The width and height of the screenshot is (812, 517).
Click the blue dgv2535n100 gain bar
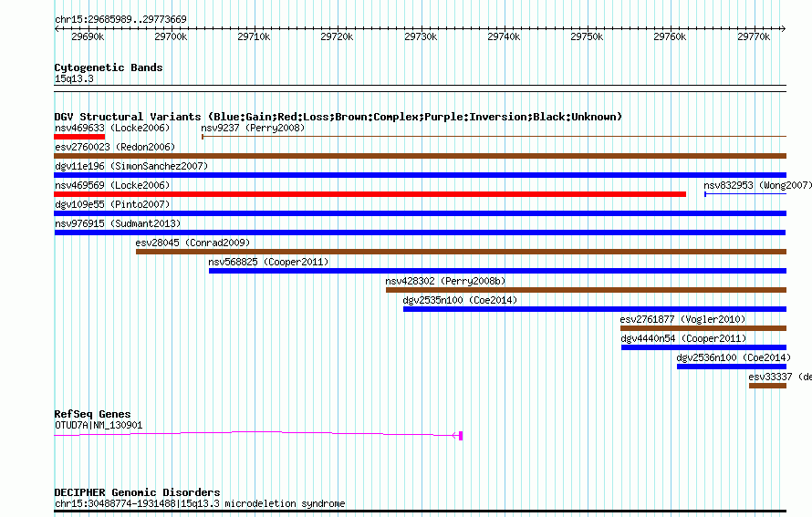pyautogui.click(x=595, y=309)
